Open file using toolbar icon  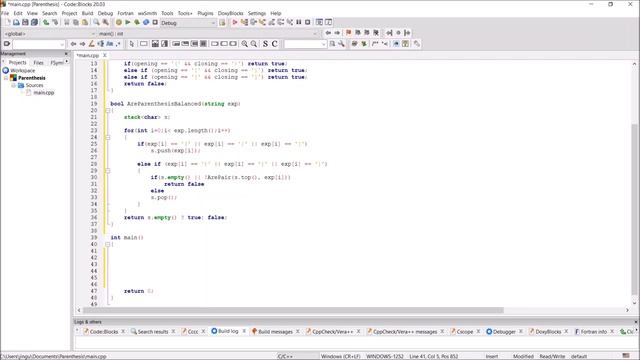(16, 22)
